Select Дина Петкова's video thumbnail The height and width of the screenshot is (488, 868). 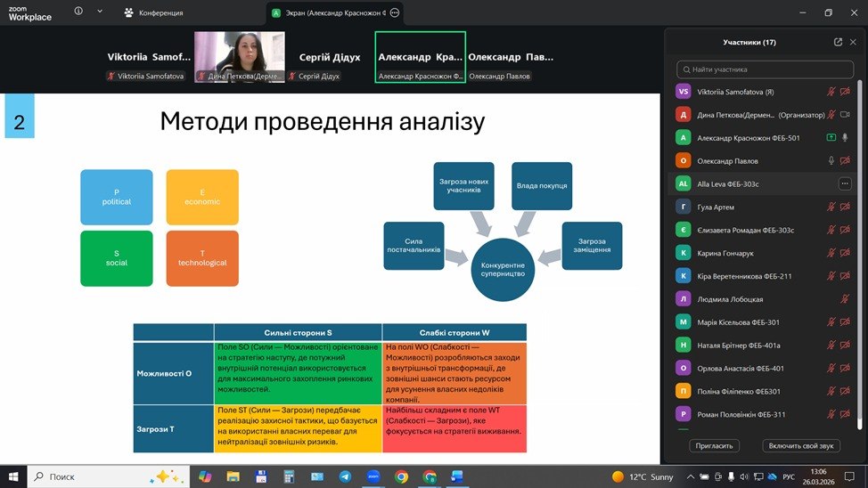pyautogui.click(x=240, y=57)
